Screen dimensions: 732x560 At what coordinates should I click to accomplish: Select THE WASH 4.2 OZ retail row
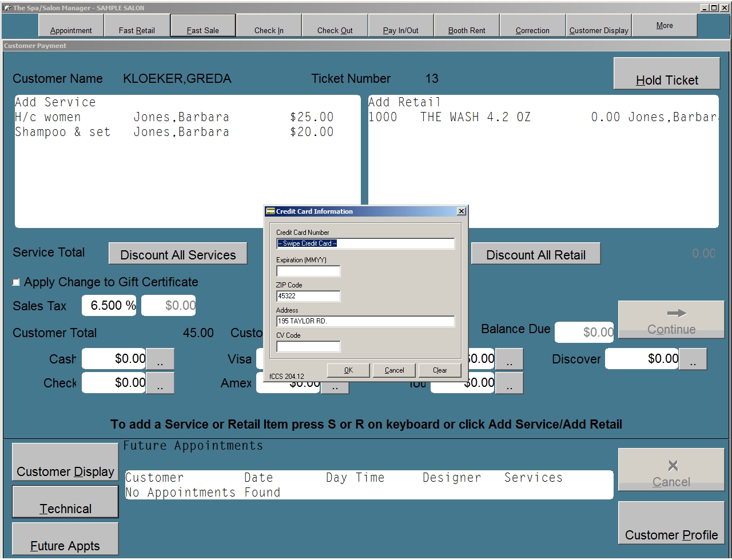(x=543, y=117)
